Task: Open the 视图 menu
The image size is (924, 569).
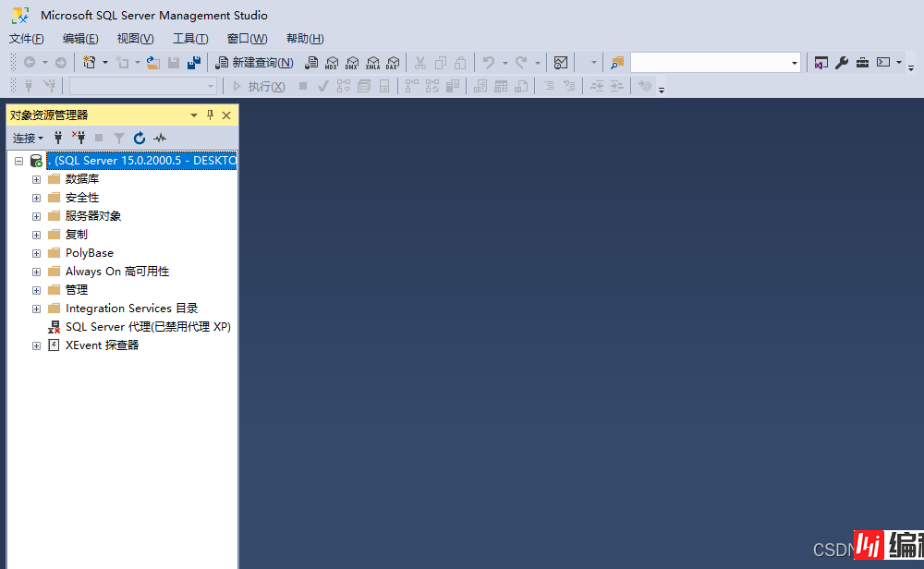Action: point(134,39)
